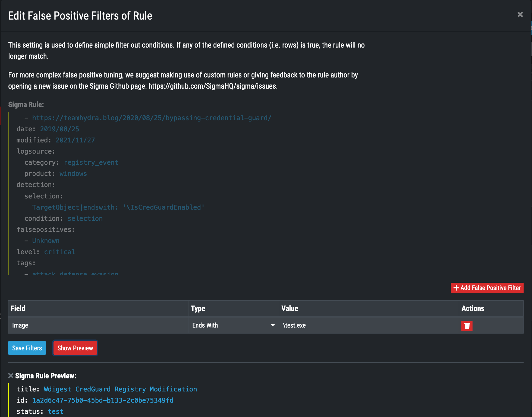Click the TargetObject|endswith line in rule

point(118,207)
